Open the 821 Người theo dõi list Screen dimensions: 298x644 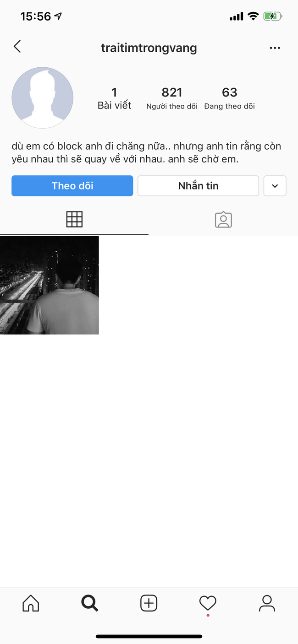point(172,99)
